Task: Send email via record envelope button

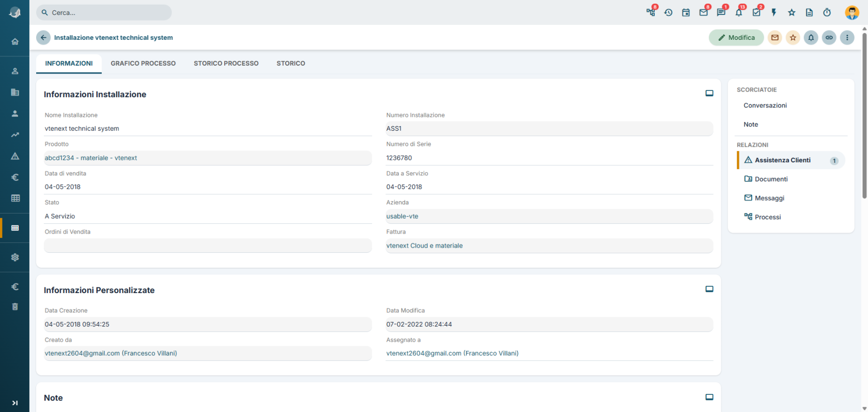Action: 774,38
